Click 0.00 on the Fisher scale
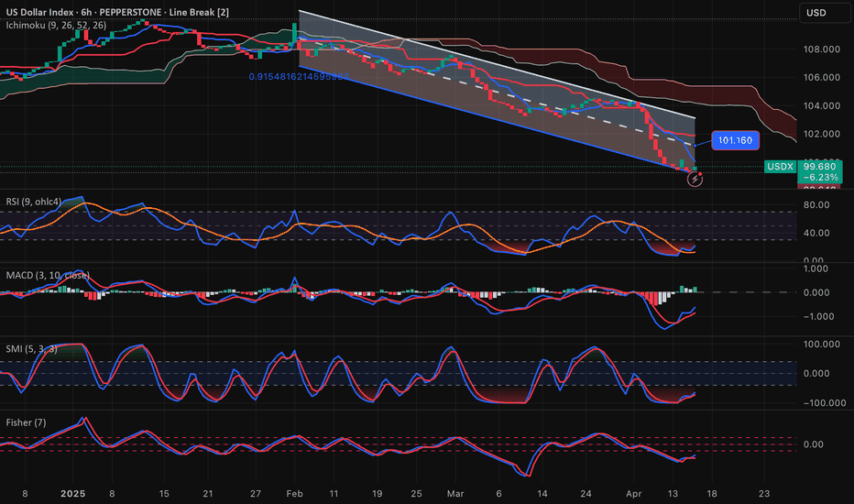854x504 pixels. 813,444
